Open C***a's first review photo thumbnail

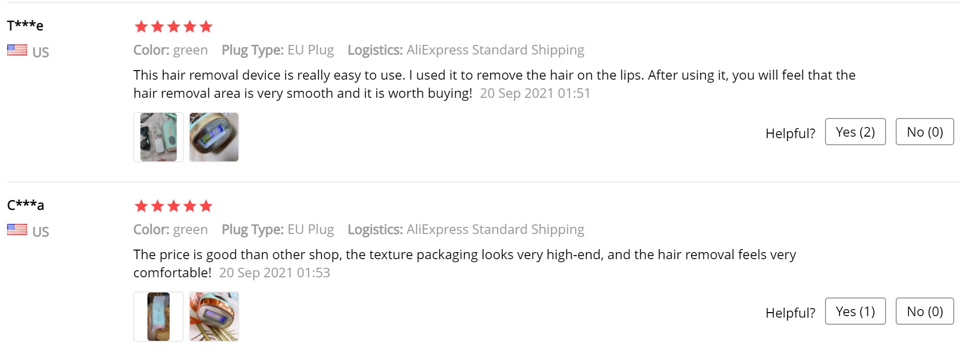pyautogui.click(x=159, y=317)
